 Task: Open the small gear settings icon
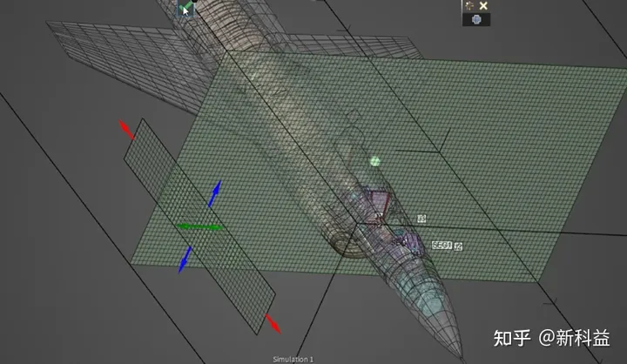470,5
